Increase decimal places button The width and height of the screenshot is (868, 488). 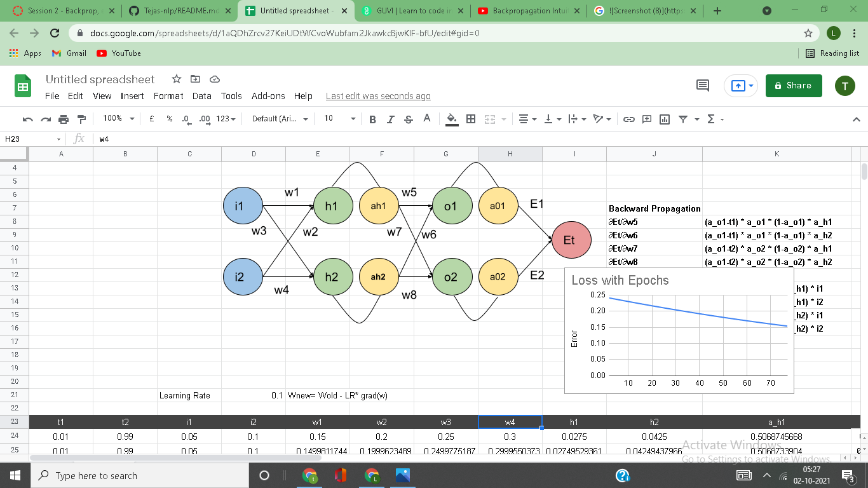coord(204,119)
